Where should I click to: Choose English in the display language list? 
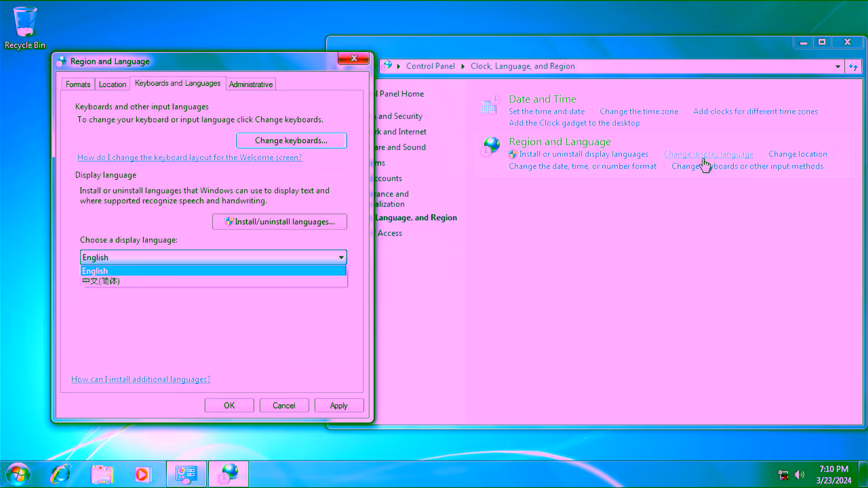click(x=213, y=271)
